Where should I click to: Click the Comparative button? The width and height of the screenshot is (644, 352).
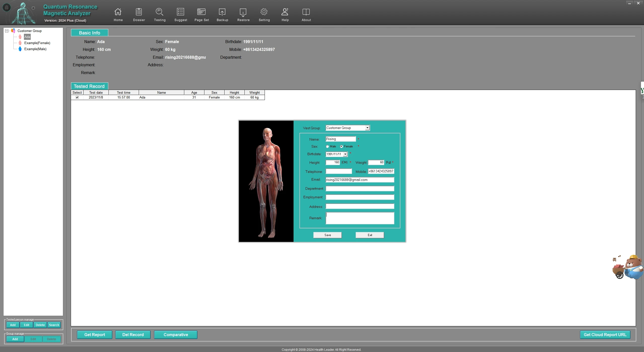175,335
